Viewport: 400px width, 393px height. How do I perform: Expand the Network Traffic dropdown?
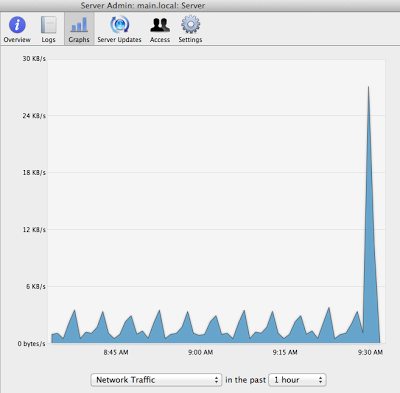[x=156, y=380]
